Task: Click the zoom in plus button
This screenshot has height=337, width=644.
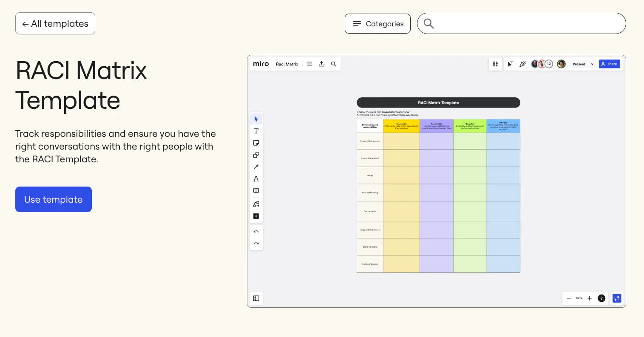Action: click(589, 298)
